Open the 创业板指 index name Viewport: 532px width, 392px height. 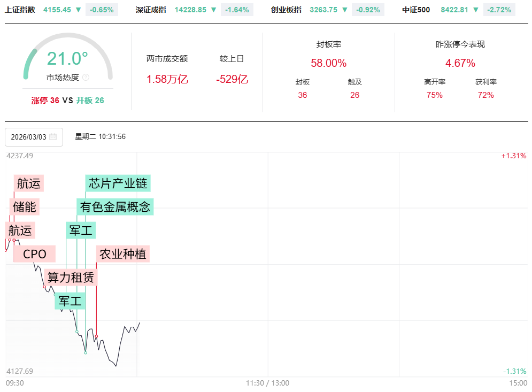click(286, 10)
